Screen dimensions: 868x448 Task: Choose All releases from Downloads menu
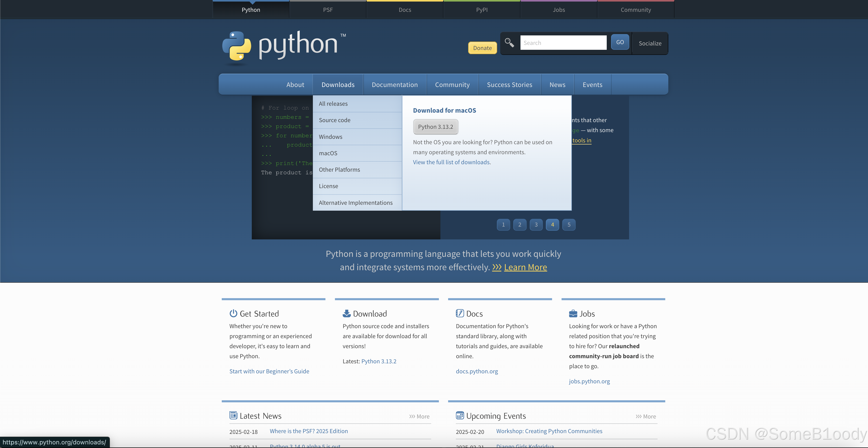click(x=357, y=104)
